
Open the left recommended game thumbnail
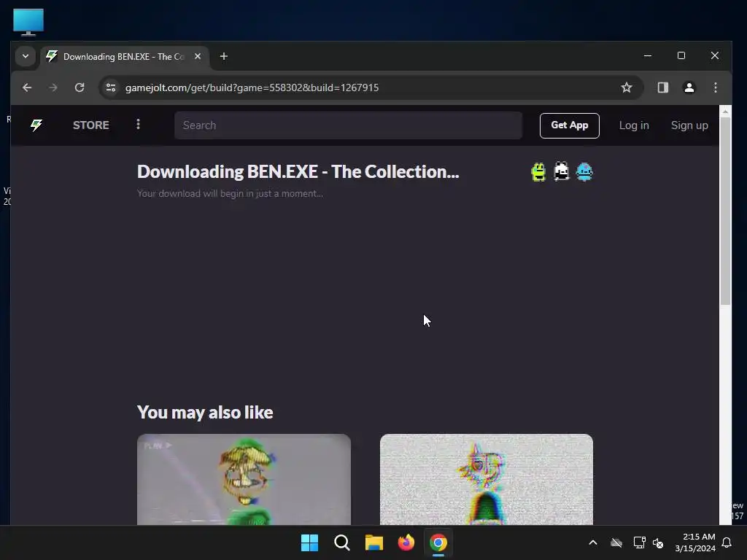pyautogui.click(x=244, y=479)
